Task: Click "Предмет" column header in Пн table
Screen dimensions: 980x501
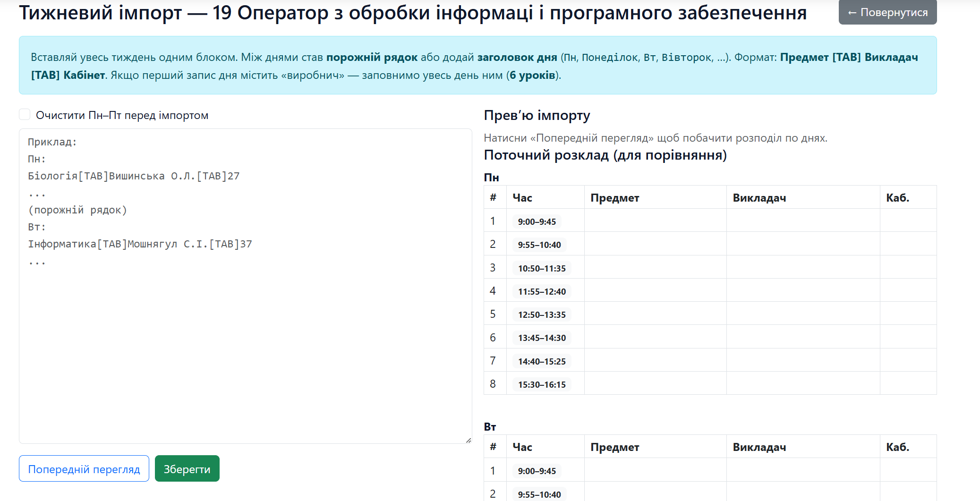Action: 614,198
